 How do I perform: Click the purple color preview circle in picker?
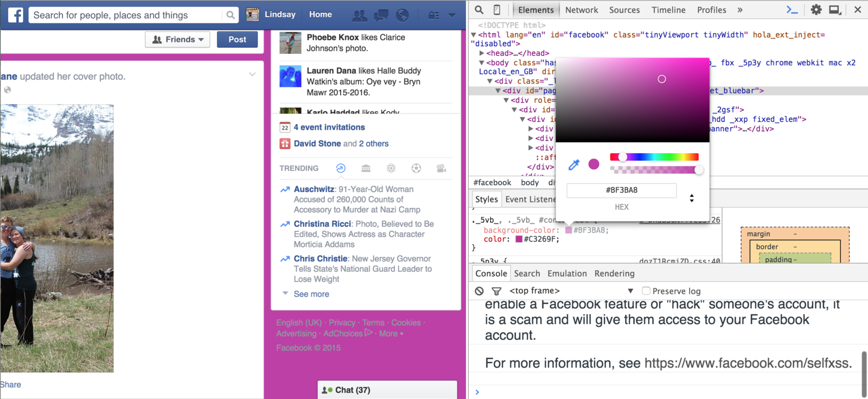point(594,164)
